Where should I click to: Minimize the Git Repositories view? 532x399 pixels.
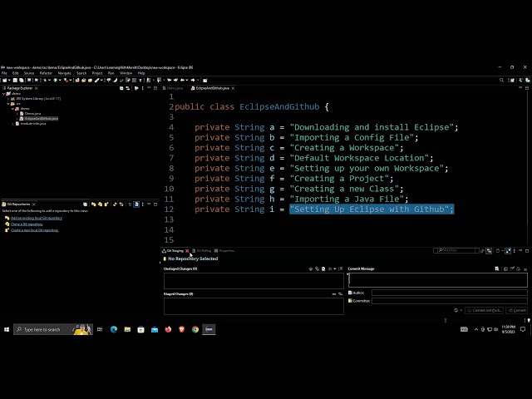coord(149,204)
